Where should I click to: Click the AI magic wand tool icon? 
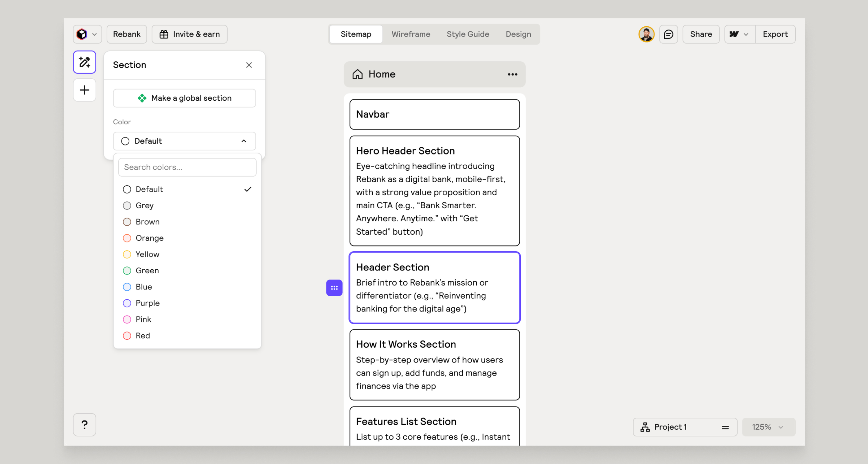(x=84, y=62)
